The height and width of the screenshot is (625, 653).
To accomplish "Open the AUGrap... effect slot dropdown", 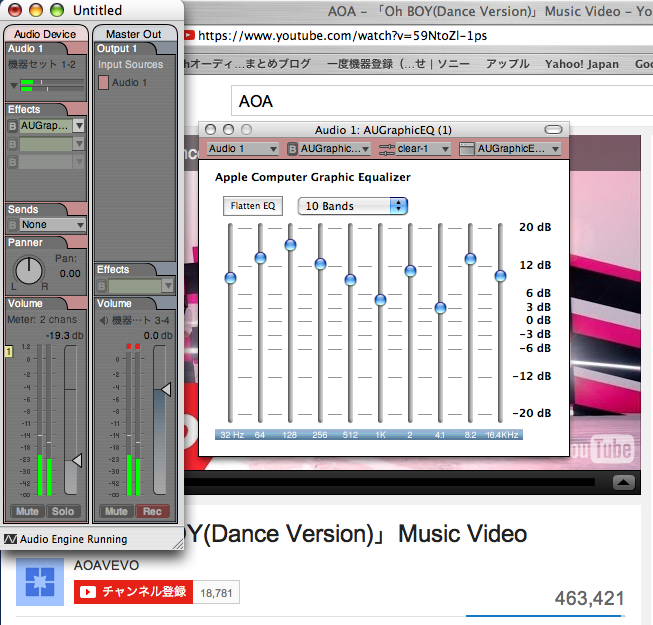I will 79,125.
